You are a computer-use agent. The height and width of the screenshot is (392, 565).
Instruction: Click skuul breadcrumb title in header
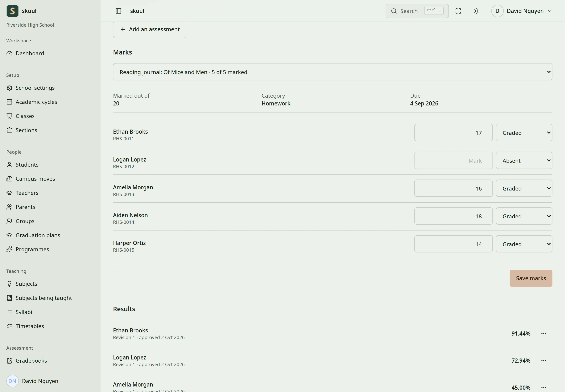point(137,11)
